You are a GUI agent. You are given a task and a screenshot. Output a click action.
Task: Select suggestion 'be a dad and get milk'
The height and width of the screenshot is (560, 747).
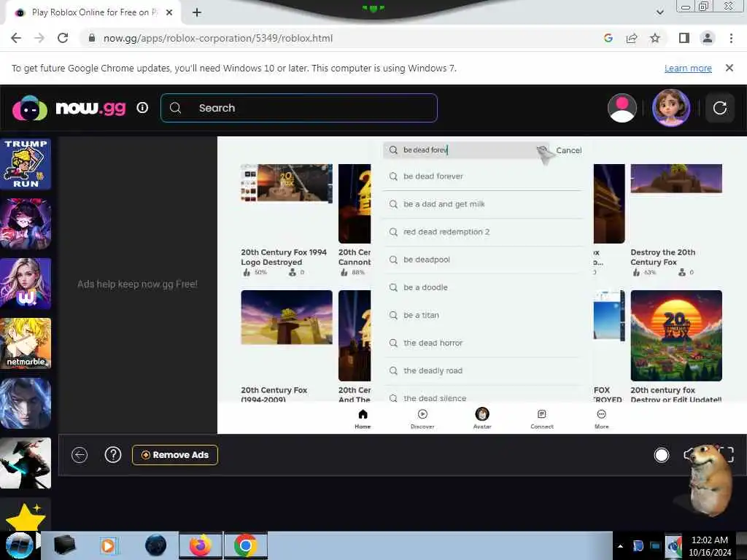point(482,204)
